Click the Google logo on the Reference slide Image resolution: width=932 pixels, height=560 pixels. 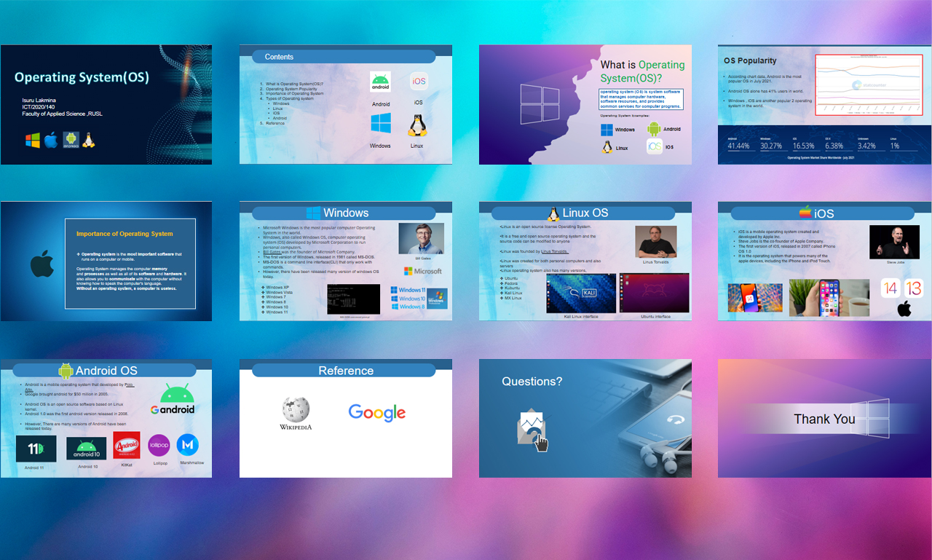tap(377, 413)
